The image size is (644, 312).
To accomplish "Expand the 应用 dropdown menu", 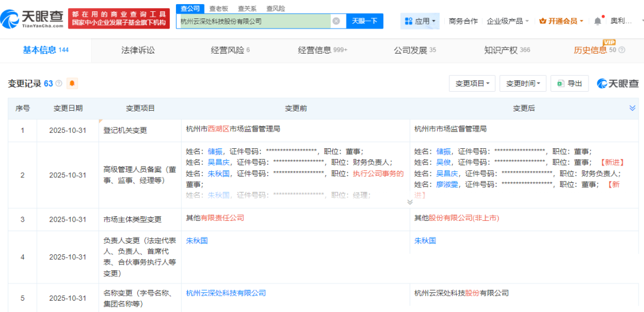I will (x=420, y=21).
